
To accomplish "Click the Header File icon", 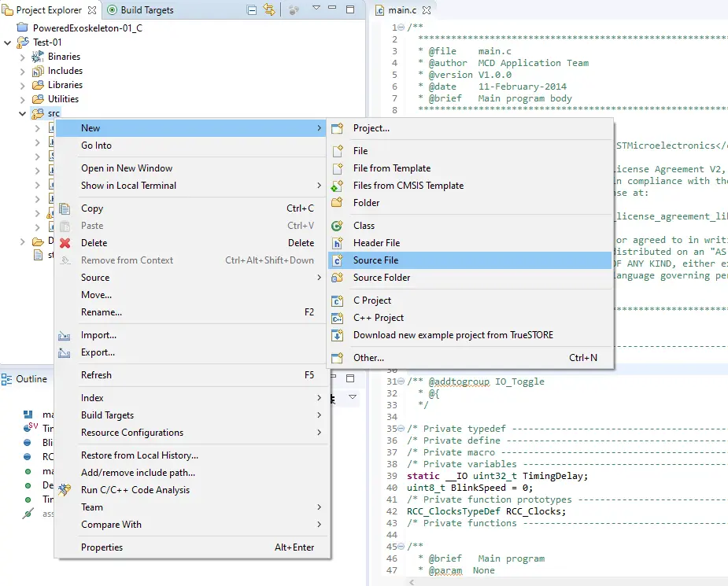I will coord(338,243).
